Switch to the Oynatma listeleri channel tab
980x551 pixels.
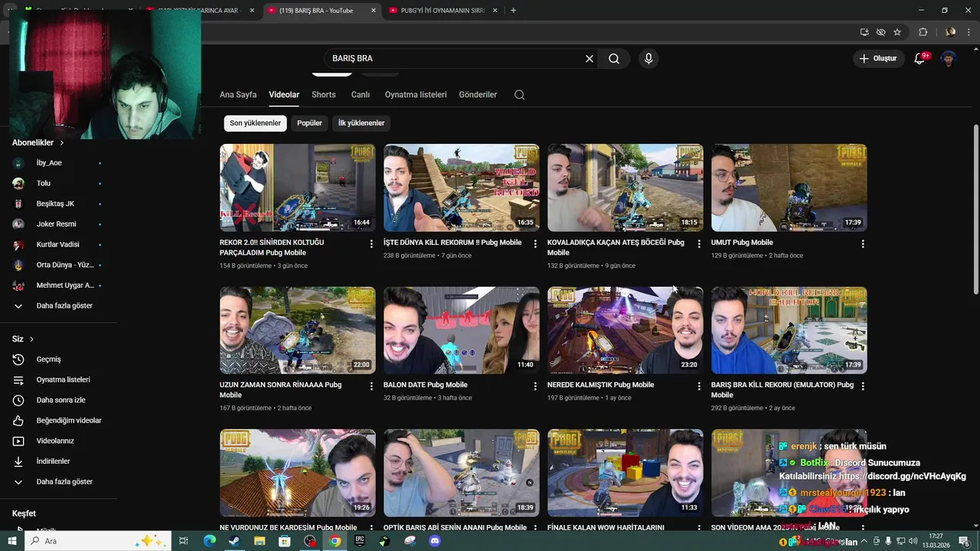(416, 95)
